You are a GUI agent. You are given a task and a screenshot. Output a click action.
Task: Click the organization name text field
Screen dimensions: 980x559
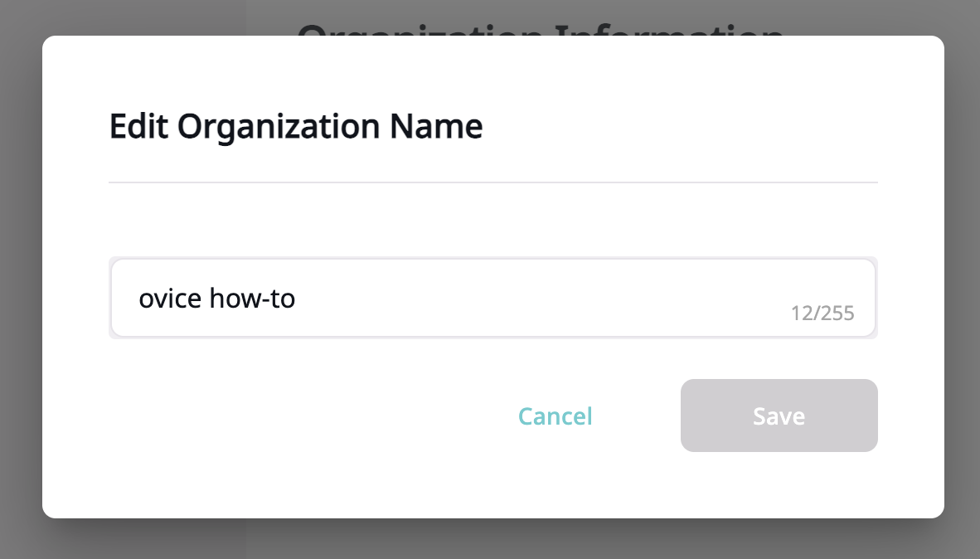click(x=493, y=298)
